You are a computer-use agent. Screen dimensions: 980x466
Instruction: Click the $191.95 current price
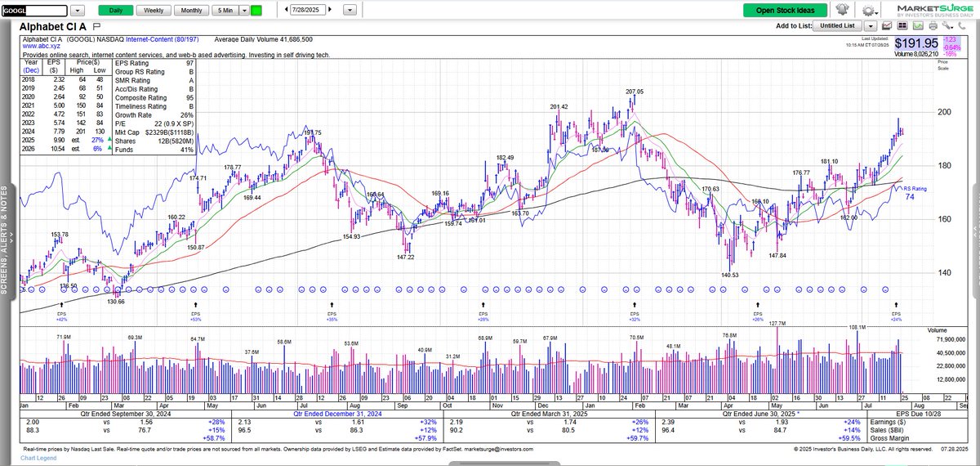[917, 43]
